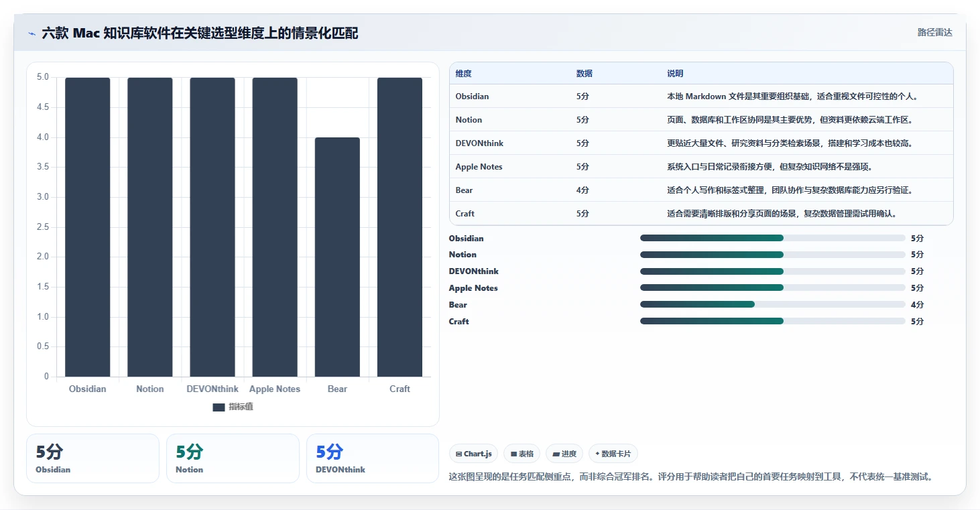Click the description starting 适合个人写作和标签式整理
The height and width of the screenshot is (510, 980).
click(790, 190)
